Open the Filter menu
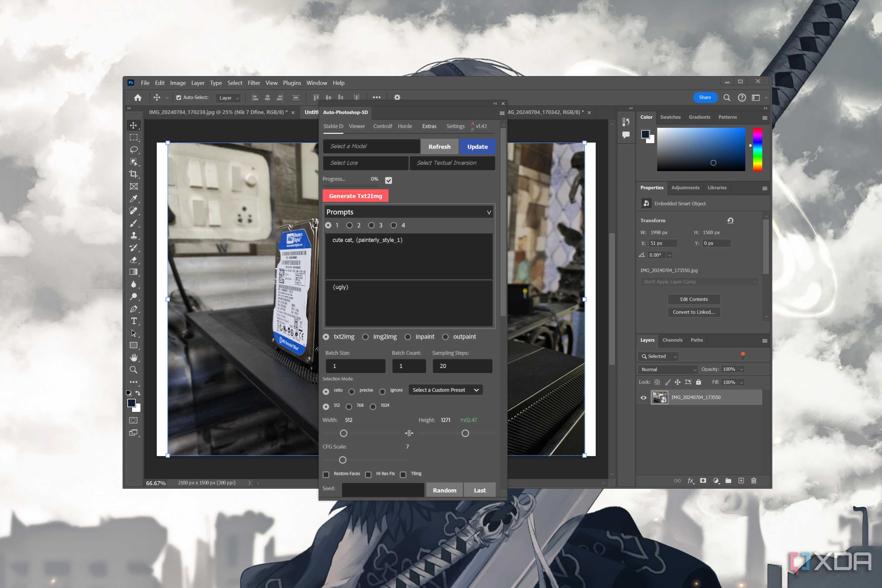This screenshot has height=588, width=882. coord(253,83)
